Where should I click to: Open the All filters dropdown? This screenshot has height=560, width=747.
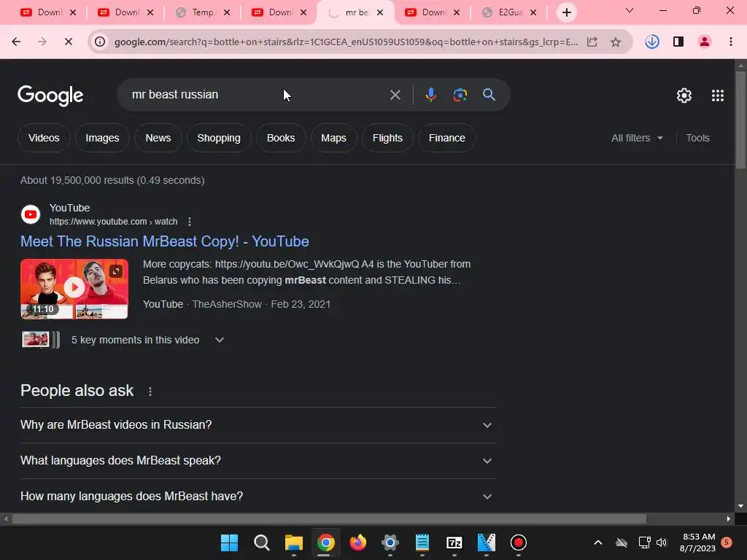pos(637,138)
